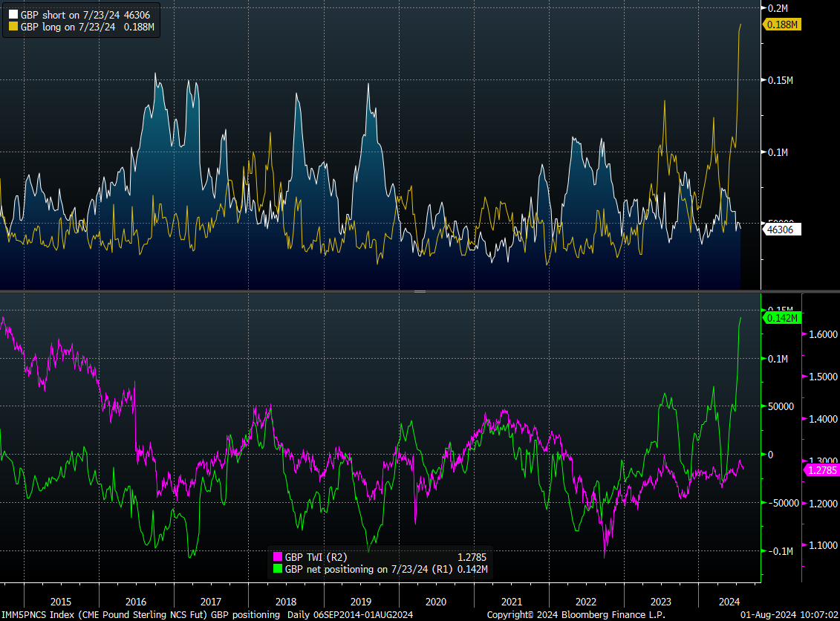Click the 2016 year label on time axis
Screen dimensions: 840x621
[136, 602]
